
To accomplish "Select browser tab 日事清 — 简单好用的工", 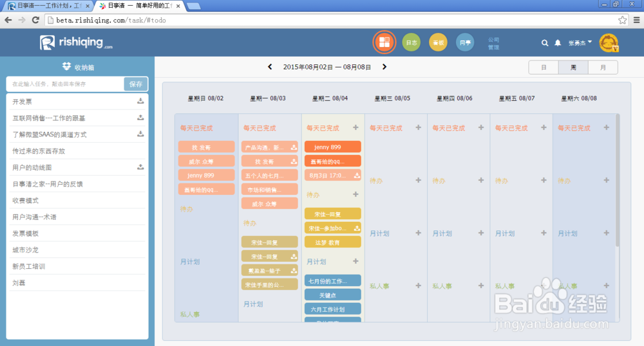I will pyautogui.click(x=140, y=6).
